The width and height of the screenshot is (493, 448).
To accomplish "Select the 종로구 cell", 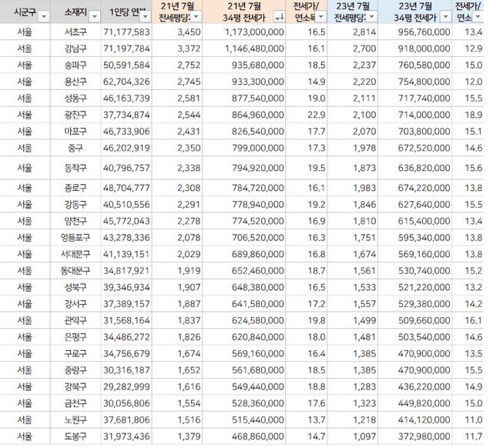I will click(x=75, y=188).
